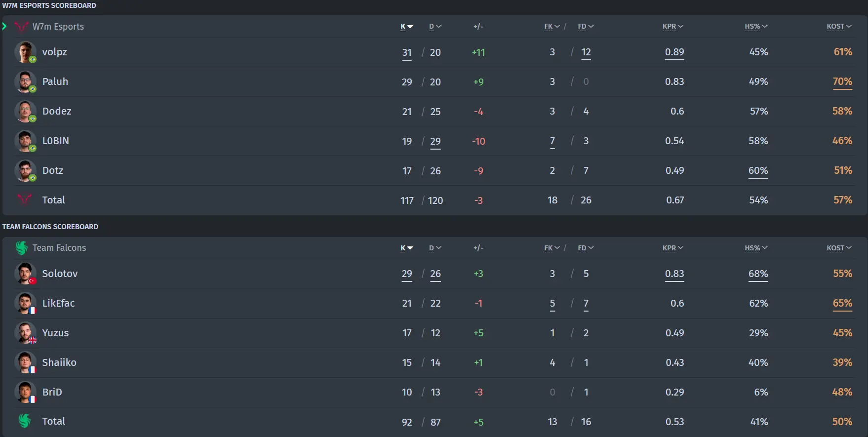
Task: Sort W7m scoreboard by KOST
Action: coord(839,27)
